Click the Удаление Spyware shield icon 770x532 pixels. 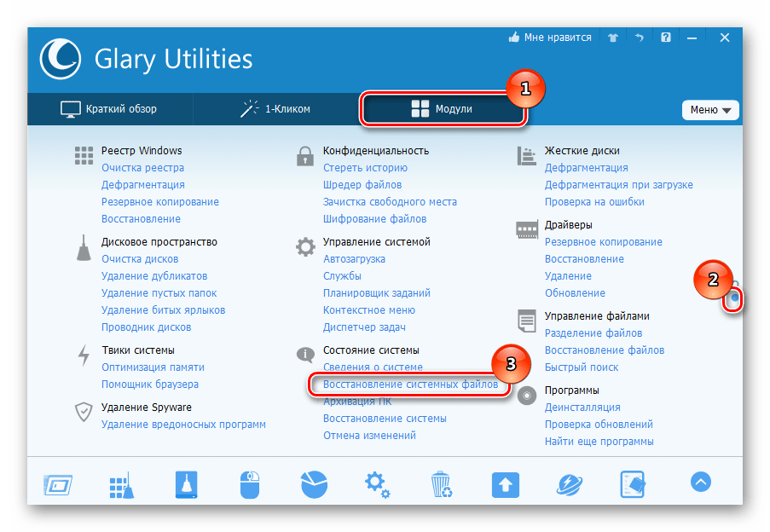pos(84,412)
